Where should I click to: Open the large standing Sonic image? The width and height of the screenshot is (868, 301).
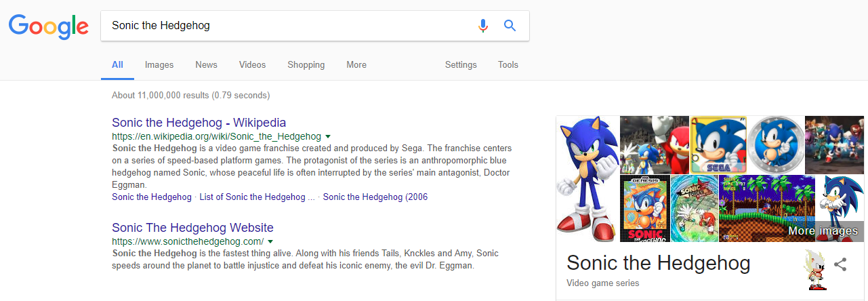(587, 178)
